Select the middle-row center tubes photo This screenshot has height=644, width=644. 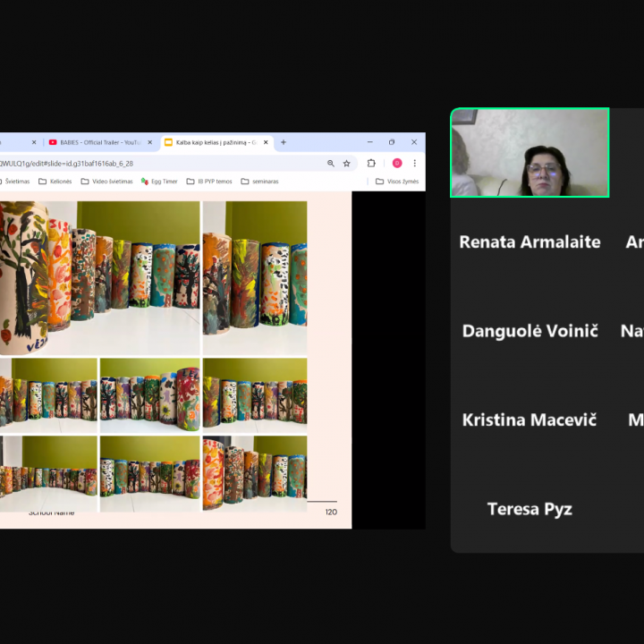tap(150, 395)
